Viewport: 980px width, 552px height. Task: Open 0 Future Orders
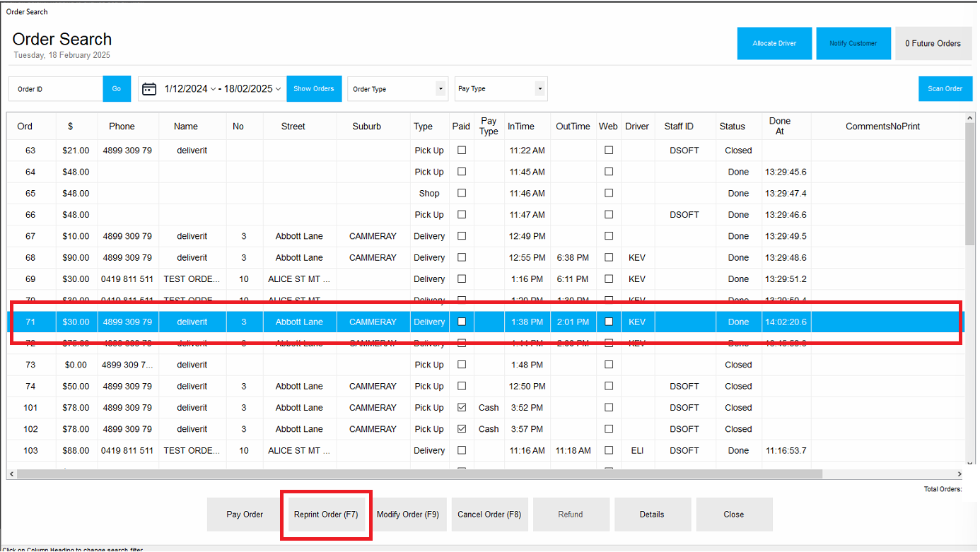tap(933, 43)
